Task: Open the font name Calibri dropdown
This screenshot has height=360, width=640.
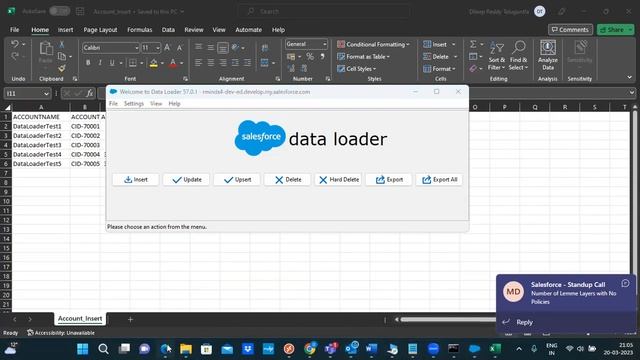Action: coord(136,48)
